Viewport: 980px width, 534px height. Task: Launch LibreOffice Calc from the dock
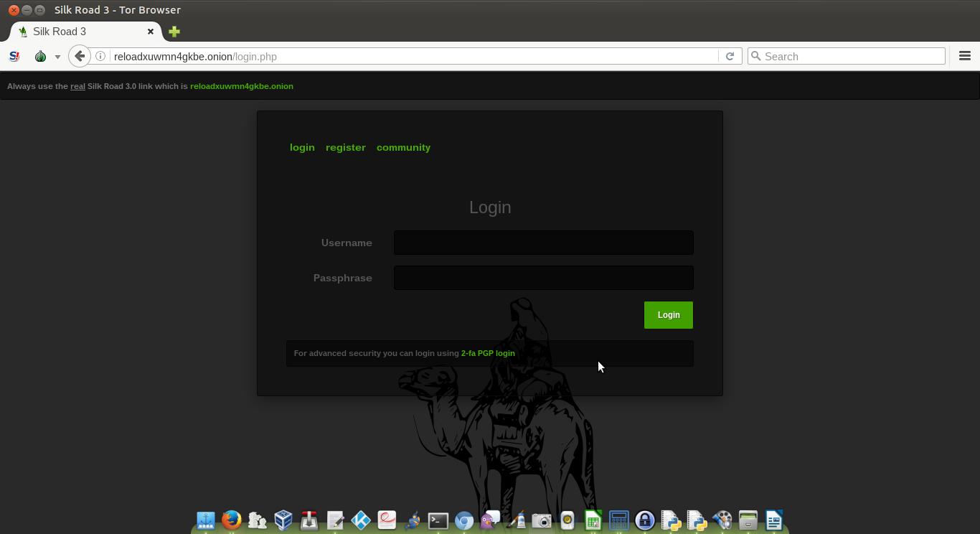[593, 520]
